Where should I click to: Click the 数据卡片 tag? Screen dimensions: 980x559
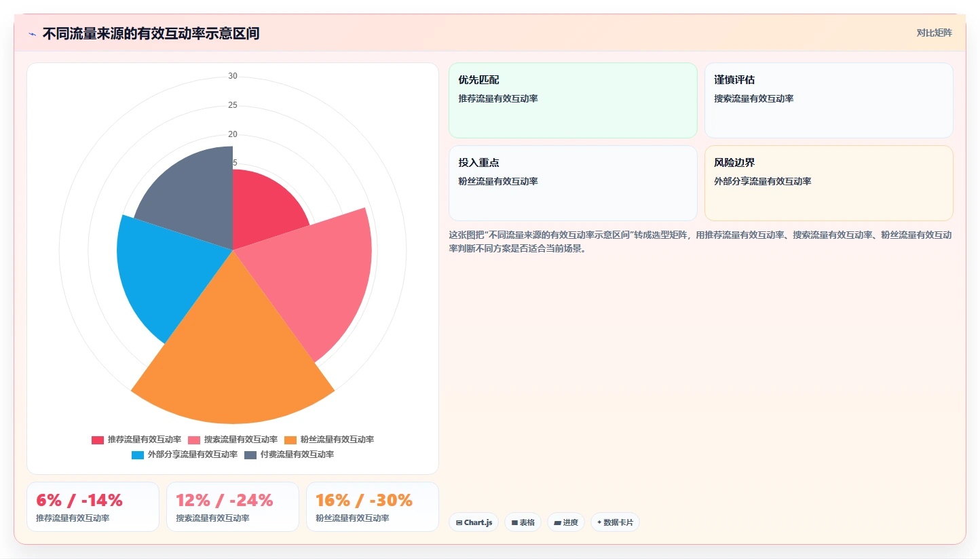[615, 522]
